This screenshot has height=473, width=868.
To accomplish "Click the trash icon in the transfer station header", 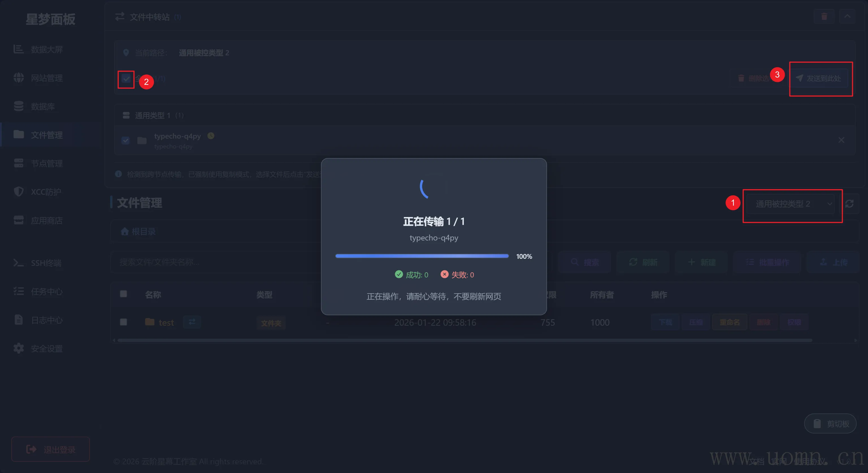I will 824,16.
